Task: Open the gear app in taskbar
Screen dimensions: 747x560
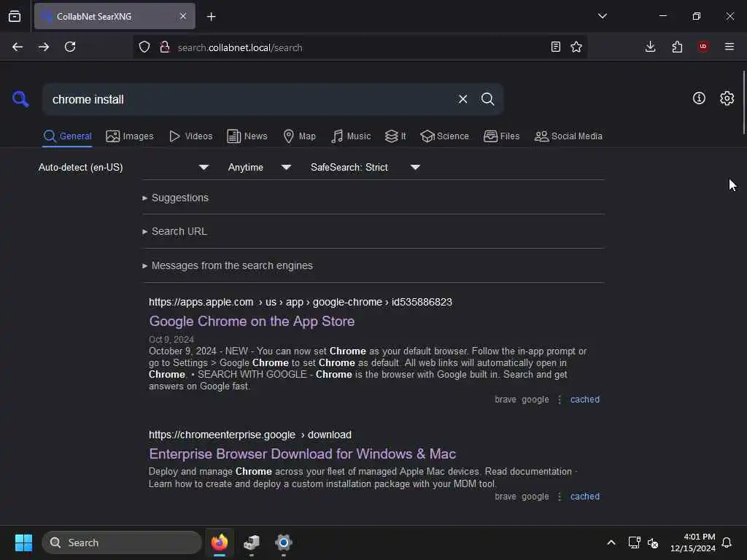Action: pos(284,542)
